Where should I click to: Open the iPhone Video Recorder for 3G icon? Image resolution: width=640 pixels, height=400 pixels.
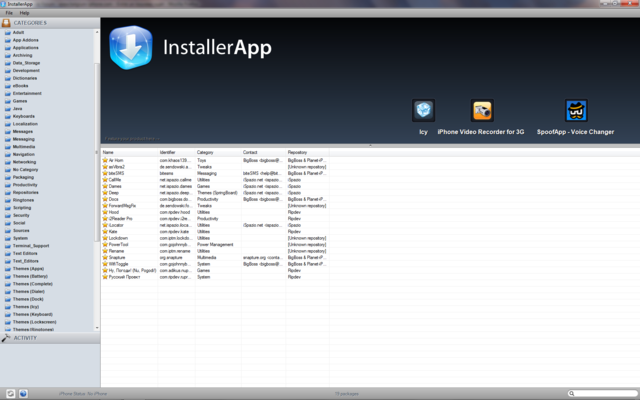(482, 110)
